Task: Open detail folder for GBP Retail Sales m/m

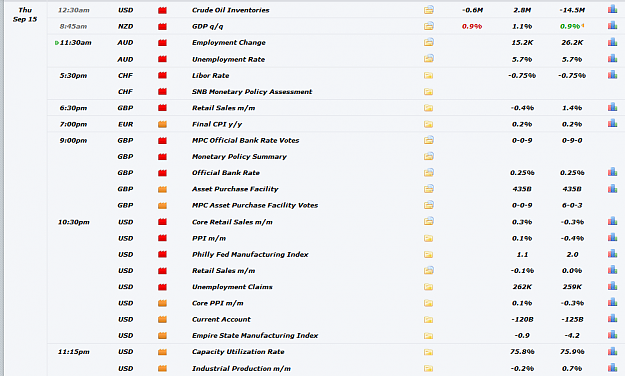Action: coord(428,108)
